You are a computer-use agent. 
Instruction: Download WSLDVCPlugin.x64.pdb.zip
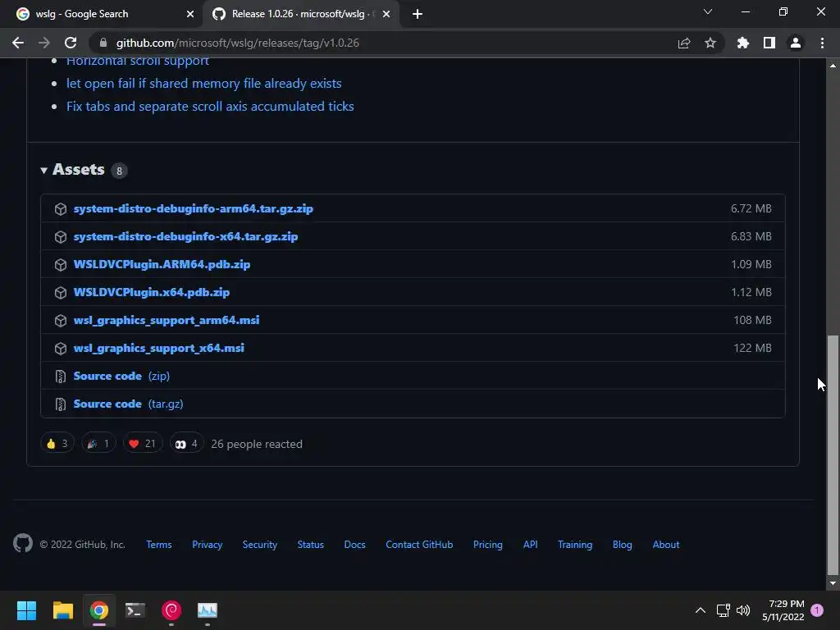(152, 292)
